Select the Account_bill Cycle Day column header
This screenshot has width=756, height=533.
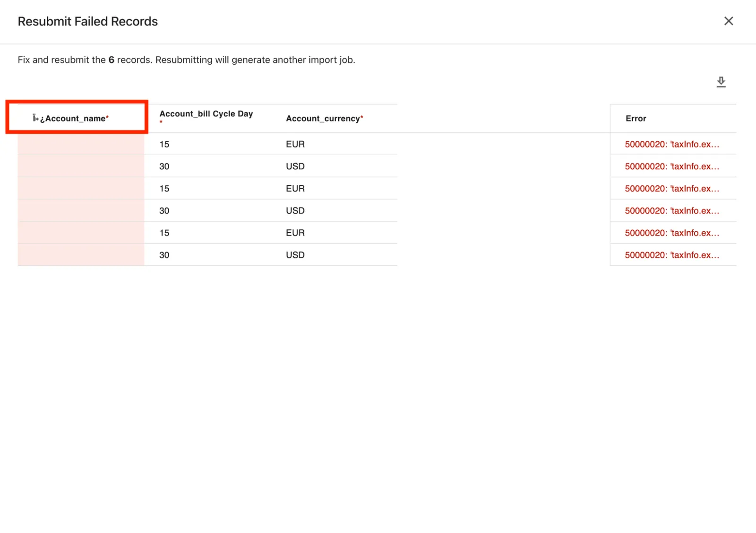206,117
